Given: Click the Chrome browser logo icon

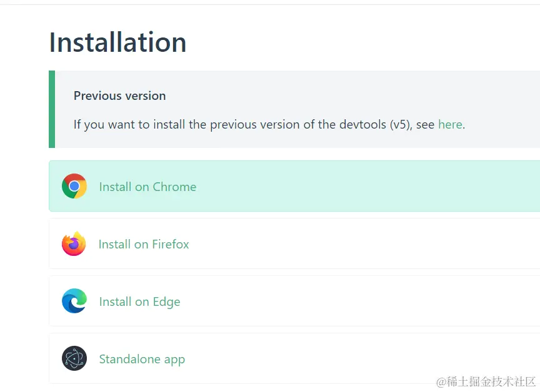Looking at the screenshot, I should [x=74, y=186].
